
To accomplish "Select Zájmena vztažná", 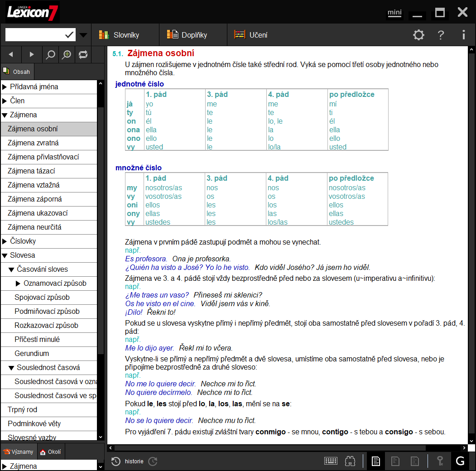I will coord(49,185).
